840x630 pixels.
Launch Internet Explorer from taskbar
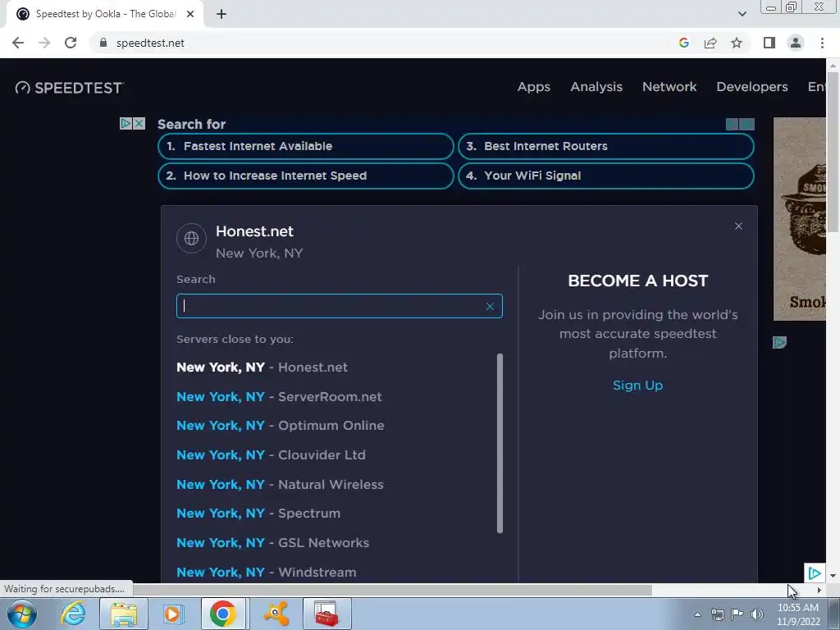point(73,614)
